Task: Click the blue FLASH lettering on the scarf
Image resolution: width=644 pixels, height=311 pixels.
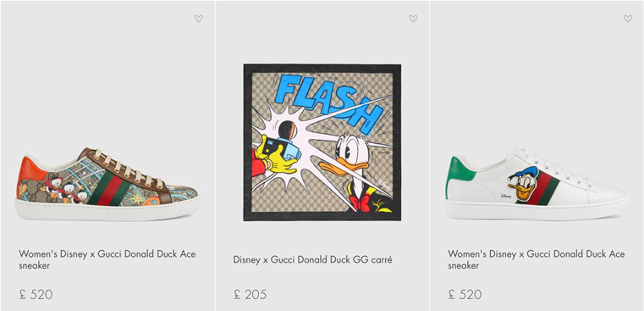Action: [x=329, y=101]
